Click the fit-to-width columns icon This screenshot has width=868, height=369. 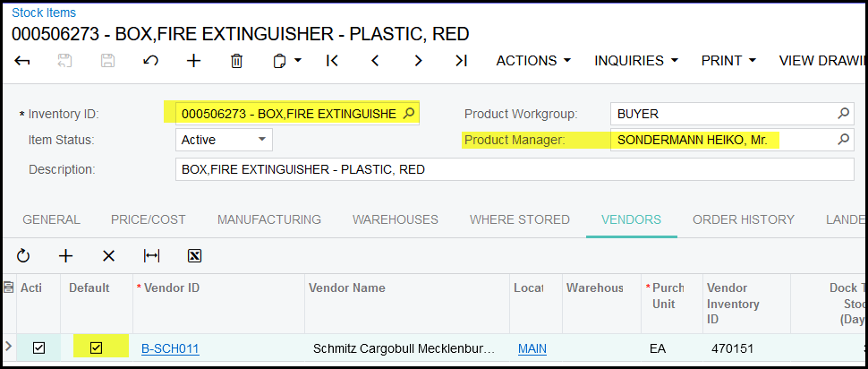click(152, 256)
